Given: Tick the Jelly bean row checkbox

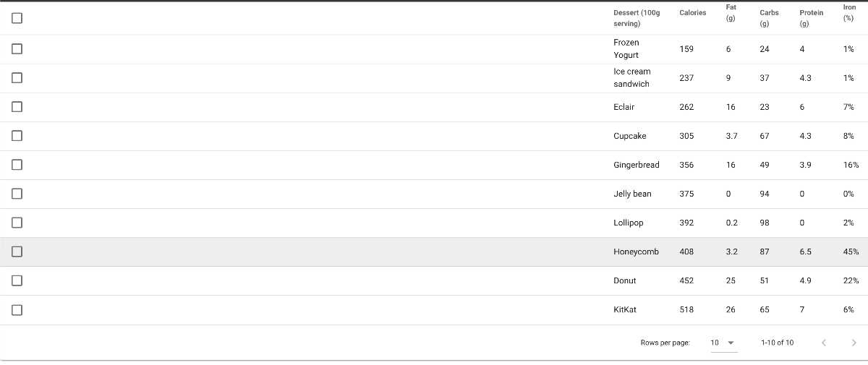Looking at the screenshot, I should coord(17,194).
